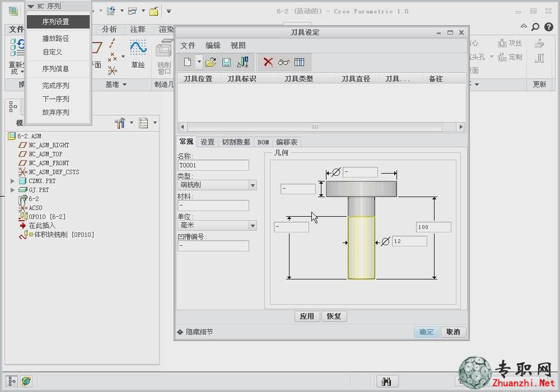Open help question mark icon
This screenshot has width=560, height=392.
pyautogui.click(x=549, y=27)
